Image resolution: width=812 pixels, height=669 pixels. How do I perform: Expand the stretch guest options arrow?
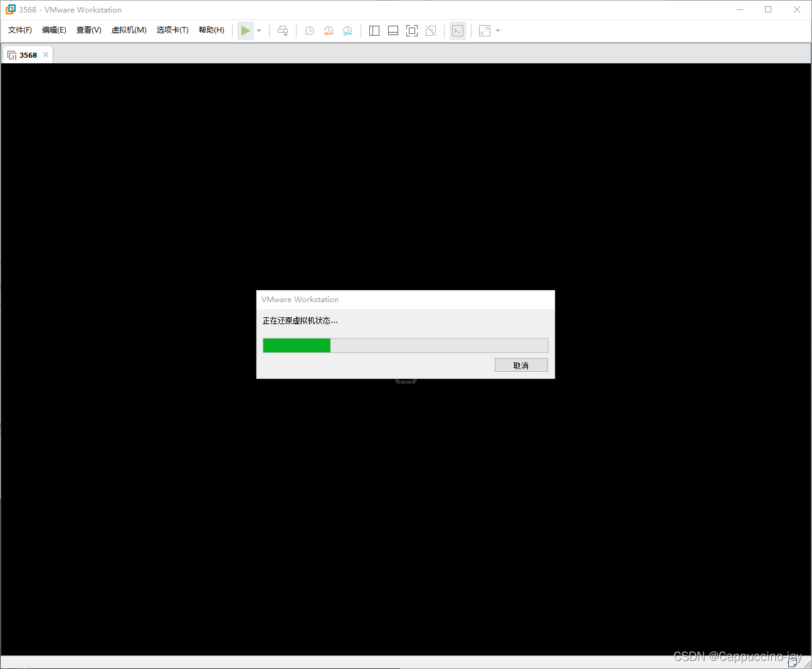(x=498, y=31)
